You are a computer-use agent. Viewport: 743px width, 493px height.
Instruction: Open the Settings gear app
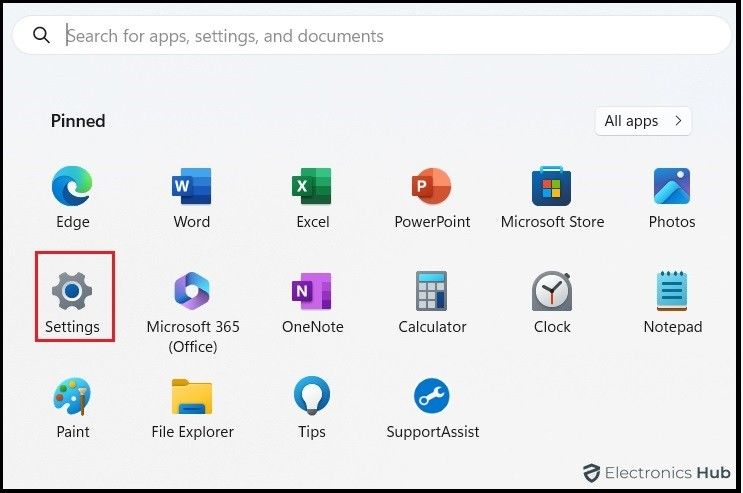[x=72, y=291]
